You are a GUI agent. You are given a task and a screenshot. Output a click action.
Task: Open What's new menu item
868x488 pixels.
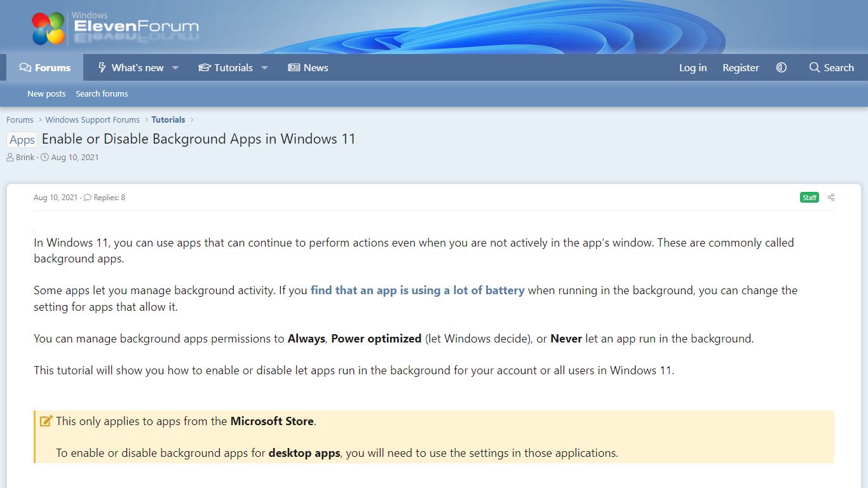pyautogui.click(x=130, y=67)
